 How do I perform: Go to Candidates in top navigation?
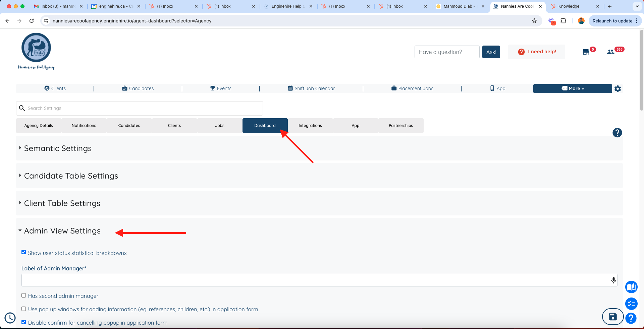pos(138,88)
